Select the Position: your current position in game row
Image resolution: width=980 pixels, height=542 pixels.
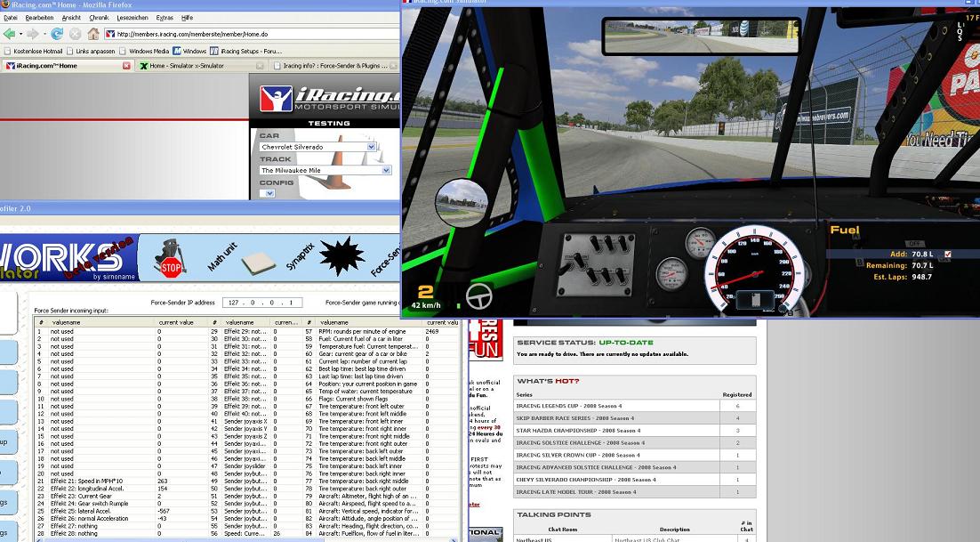382,384
